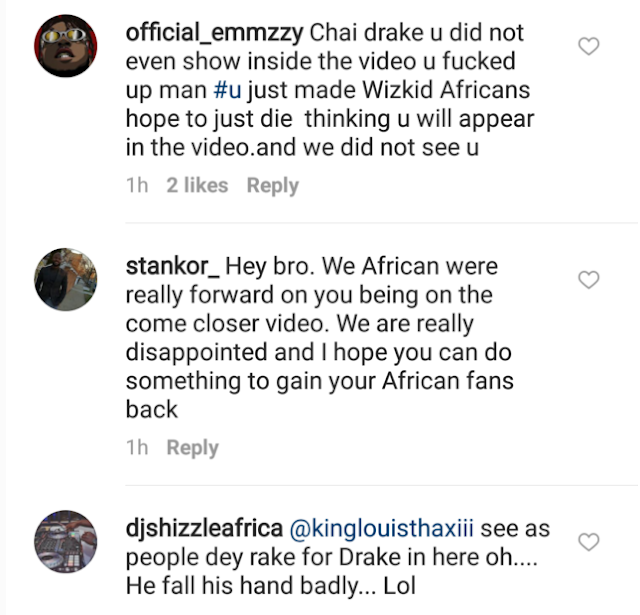Reply to stankor_'s comment
Viewport: 640px width, 615px height.
click(x=192, y=448)
